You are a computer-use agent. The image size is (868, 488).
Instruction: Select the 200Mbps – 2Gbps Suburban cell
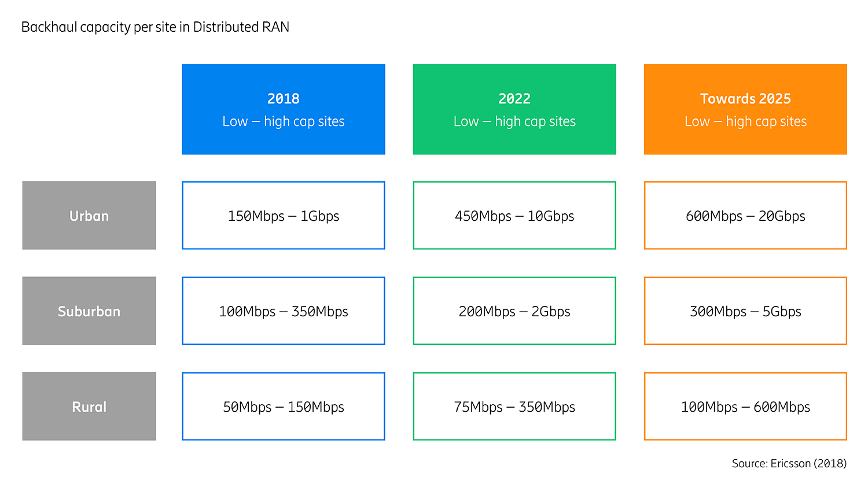514,310
